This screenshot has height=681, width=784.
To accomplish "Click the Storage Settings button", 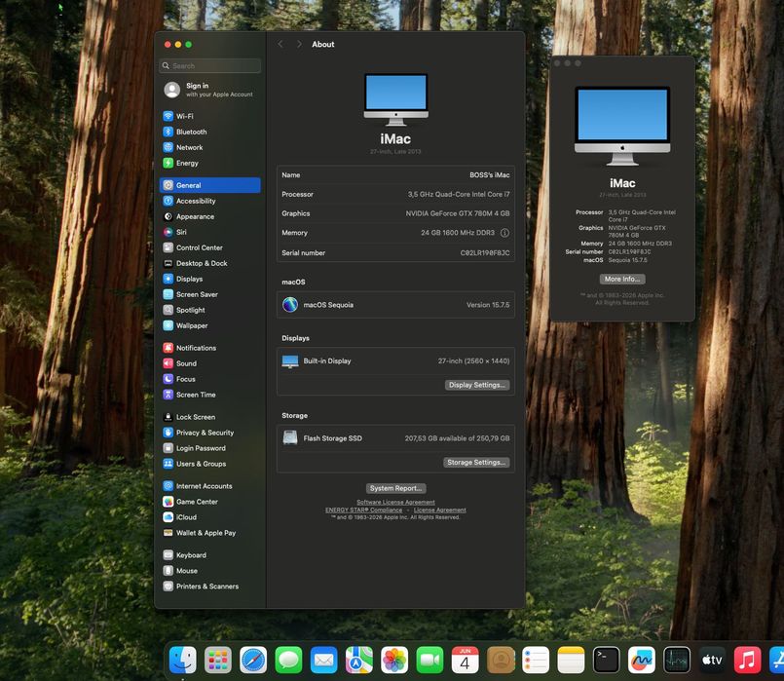I will (x=476, y=463).
